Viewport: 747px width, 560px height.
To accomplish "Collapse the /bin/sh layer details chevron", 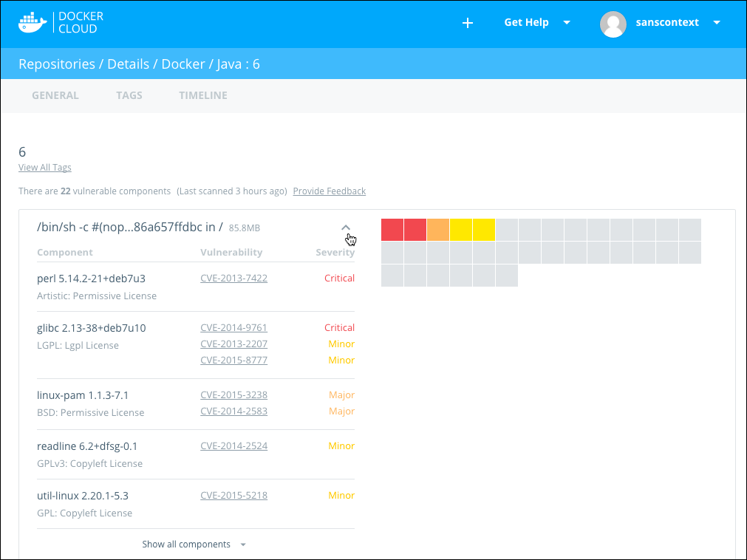I will click(345, 228).
